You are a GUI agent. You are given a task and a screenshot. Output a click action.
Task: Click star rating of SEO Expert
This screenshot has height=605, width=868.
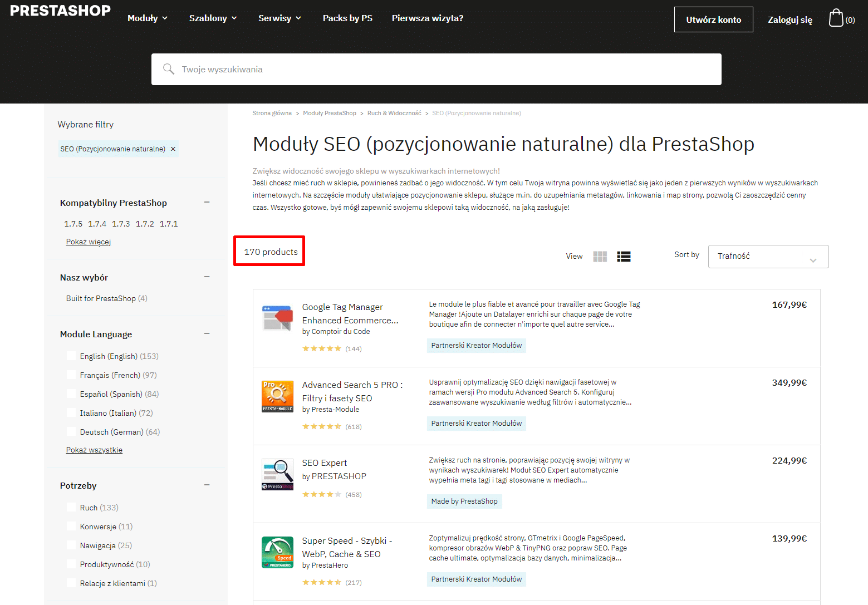322,494
